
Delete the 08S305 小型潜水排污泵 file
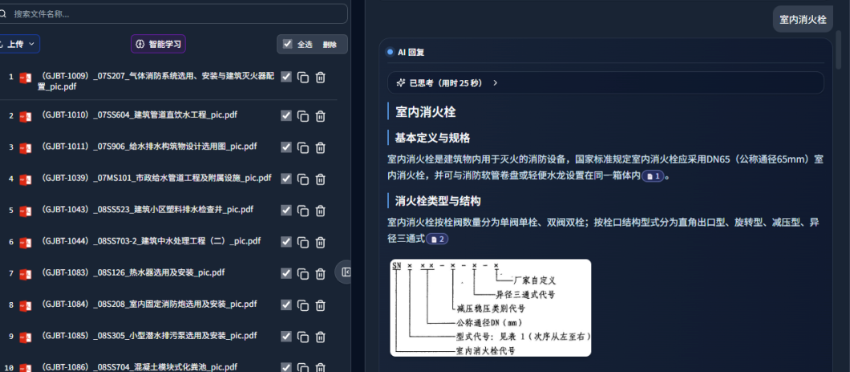(320, 337)
